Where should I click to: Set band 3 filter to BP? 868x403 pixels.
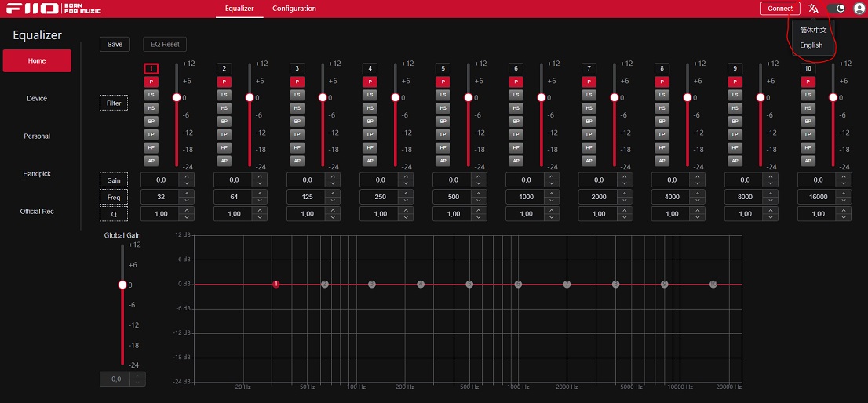click(297, 121)
